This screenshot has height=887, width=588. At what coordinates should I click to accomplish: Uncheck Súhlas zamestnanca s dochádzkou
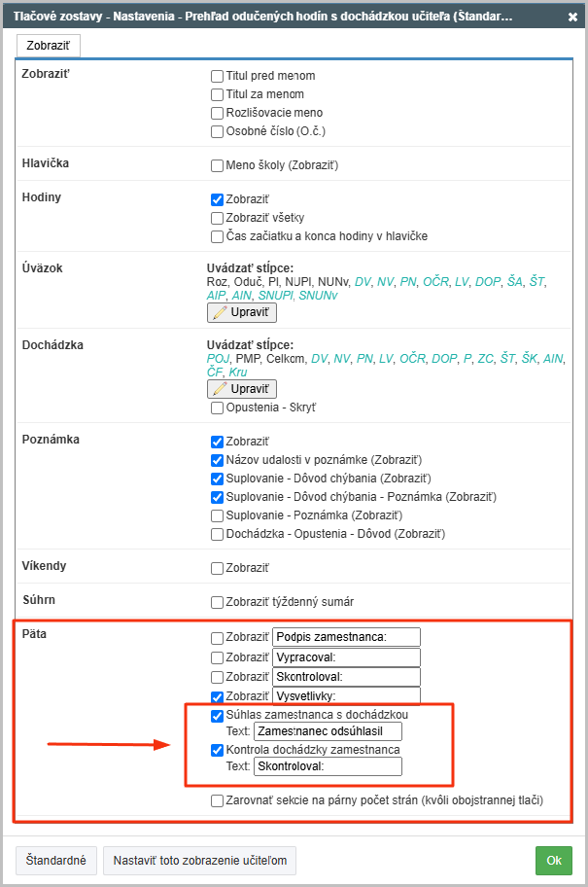[217, 716]
